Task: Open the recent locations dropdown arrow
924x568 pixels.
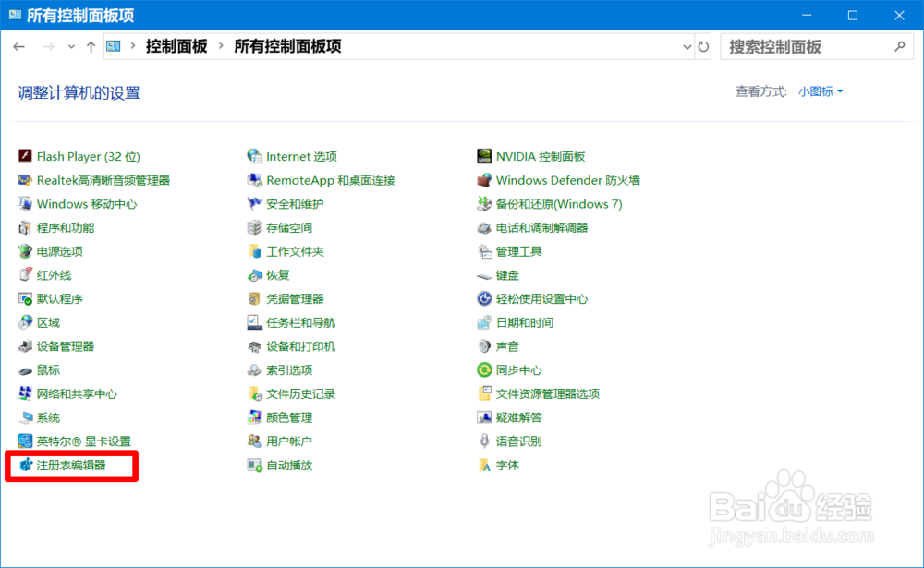Action: point(71,46)
